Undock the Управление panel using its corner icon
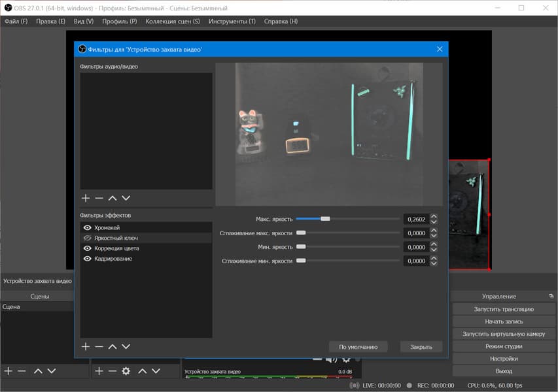The height and width of the screenshot is (392, 558). click(551, 296)
